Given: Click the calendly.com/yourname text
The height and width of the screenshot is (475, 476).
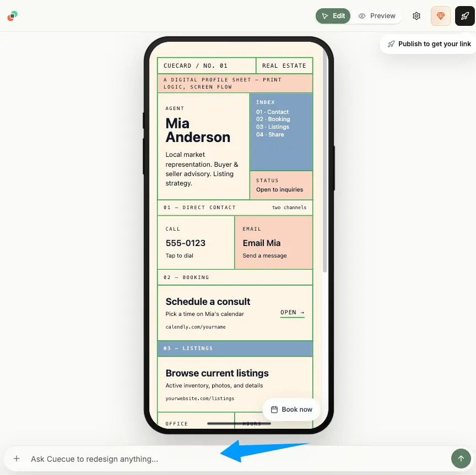Looking at the screenshot, I should click(196, 327).
